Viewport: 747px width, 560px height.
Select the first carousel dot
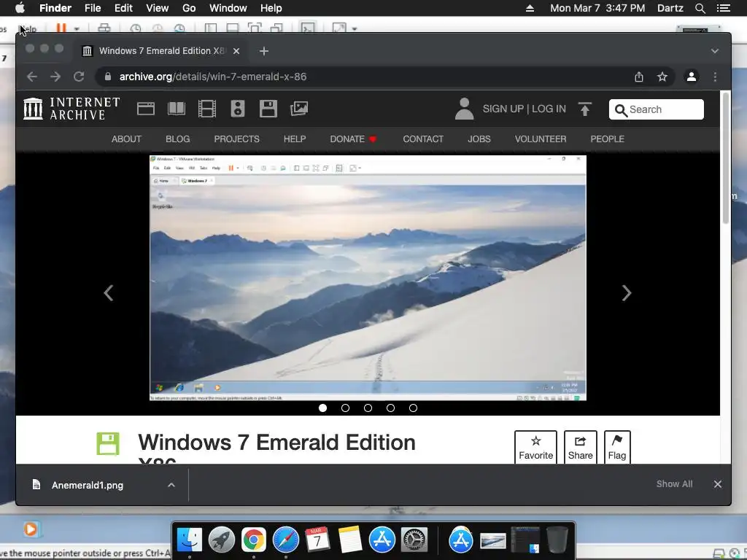322,408
